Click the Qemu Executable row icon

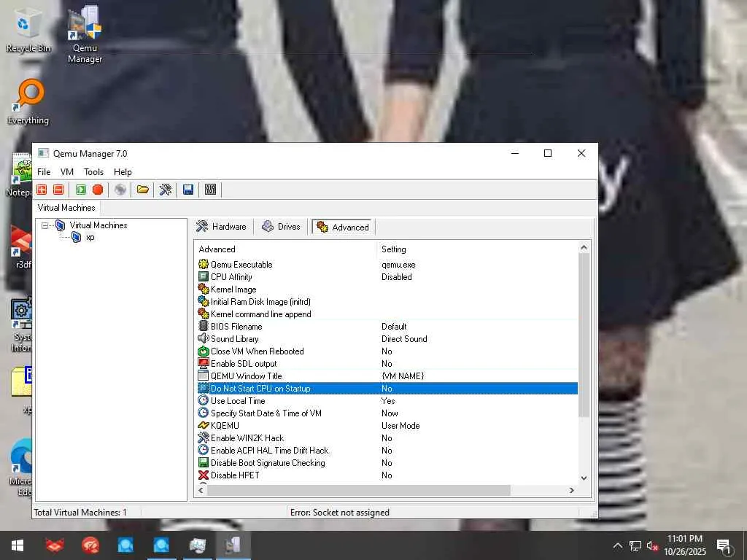point(204,264)
